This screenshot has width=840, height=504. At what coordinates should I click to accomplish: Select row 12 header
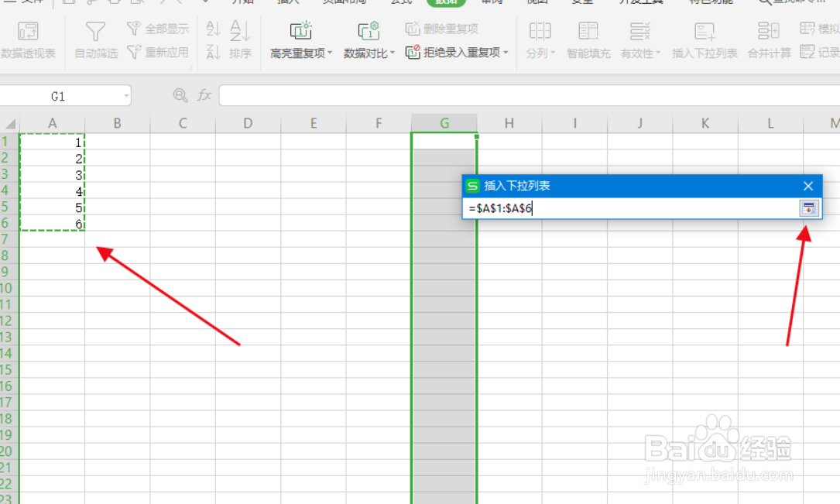[9, 321]
